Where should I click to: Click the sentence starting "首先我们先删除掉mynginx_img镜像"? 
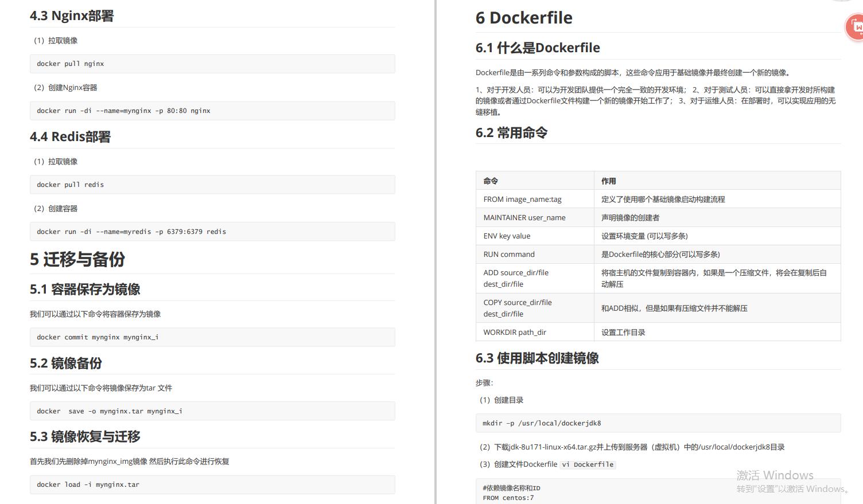pyautogui.click(x=130, y=461)
